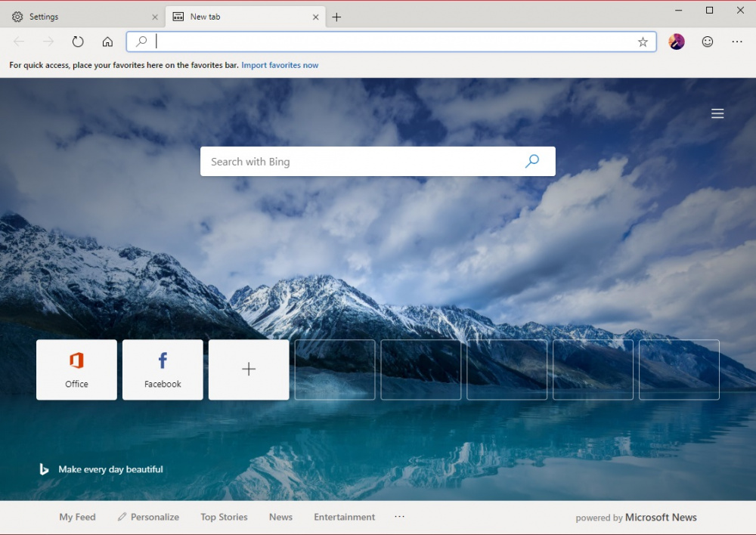The height and width of the screenshot is (535, 756).
Task: Focus the browser address bar
Action: 392,42
